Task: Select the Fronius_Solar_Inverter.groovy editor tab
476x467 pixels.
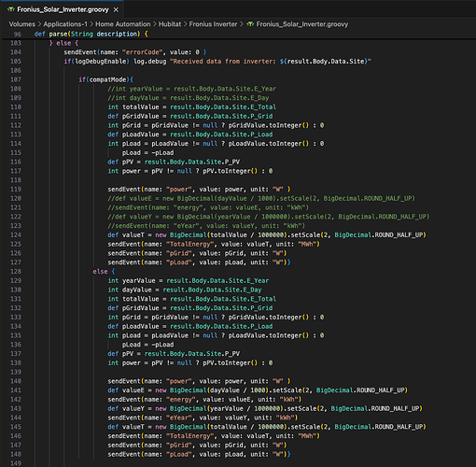Action: (62, 9)
